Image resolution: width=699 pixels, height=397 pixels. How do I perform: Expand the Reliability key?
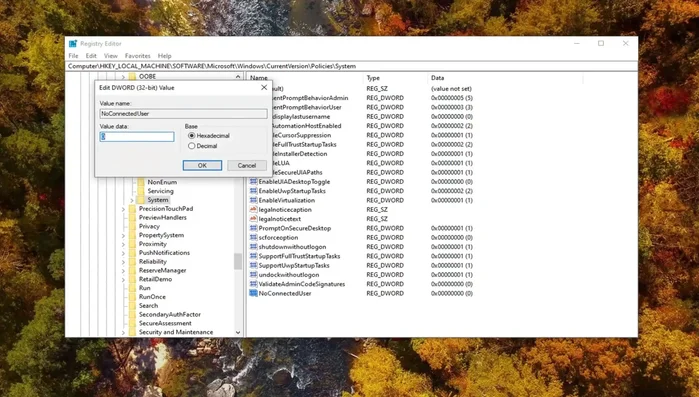pyautogui.click(x=123, y=262)
